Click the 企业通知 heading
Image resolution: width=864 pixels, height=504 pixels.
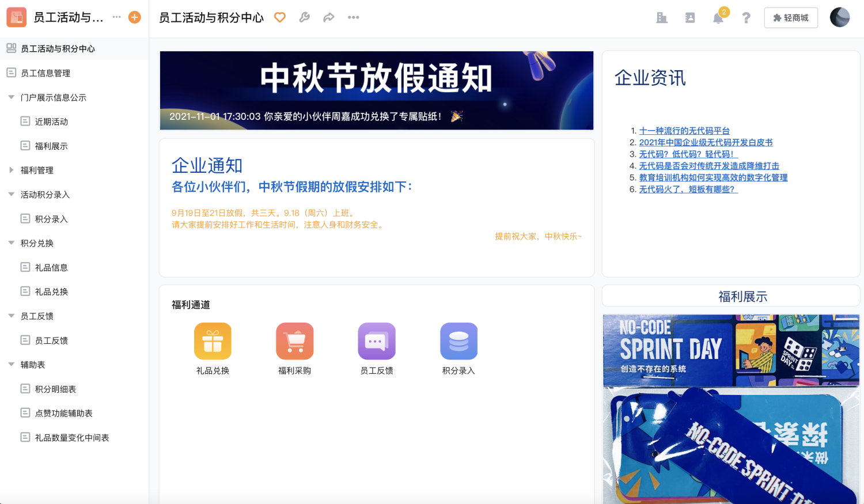click(x=207, y=166)
